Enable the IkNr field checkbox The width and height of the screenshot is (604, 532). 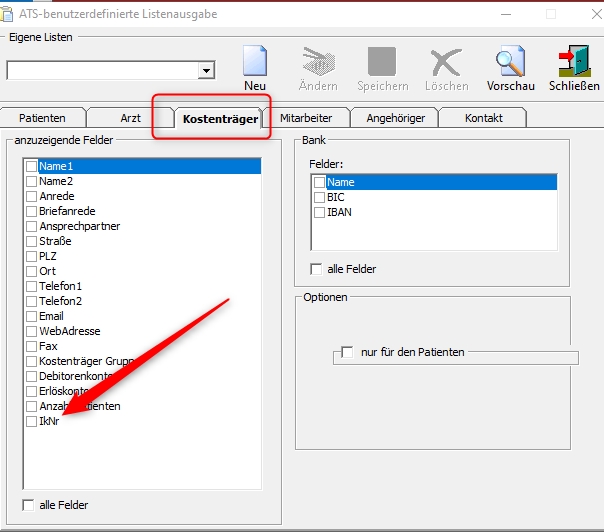point(32,422)
